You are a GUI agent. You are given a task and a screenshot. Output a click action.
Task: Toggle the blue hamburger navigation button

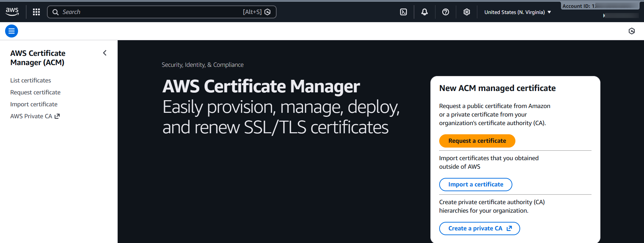[x=12, y=31]
